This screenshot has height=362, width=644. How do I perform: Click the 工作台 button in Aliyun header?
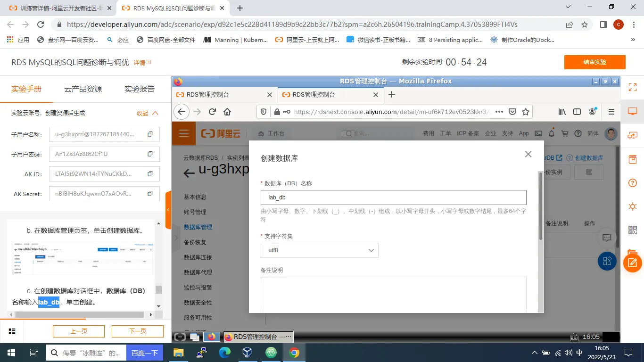point(272,133)
